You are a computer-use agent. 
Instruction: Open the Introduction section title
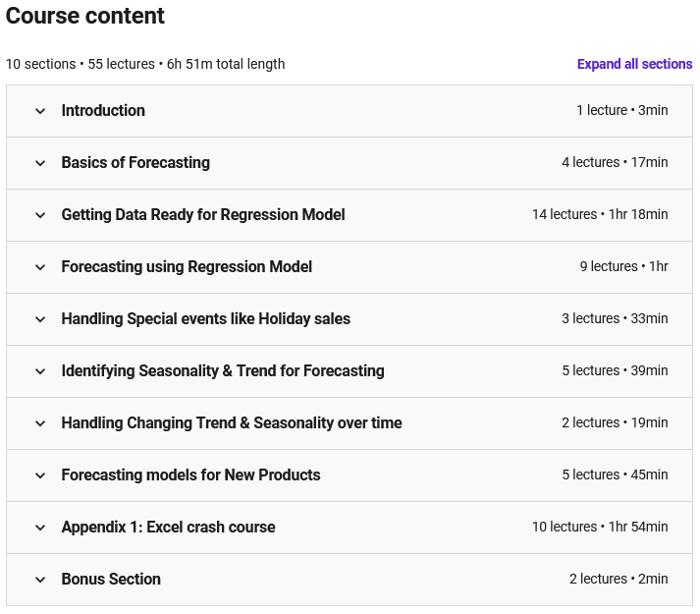tap(103, 110)
